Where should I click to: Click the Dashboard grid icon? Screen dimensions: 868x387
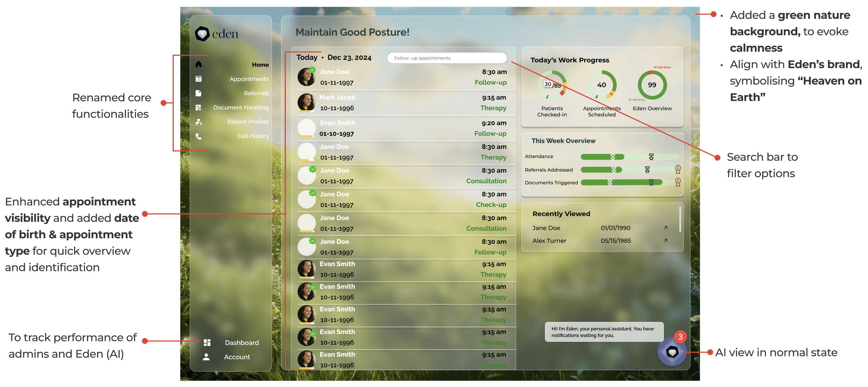pyautogui.click(x=207, y=343)
